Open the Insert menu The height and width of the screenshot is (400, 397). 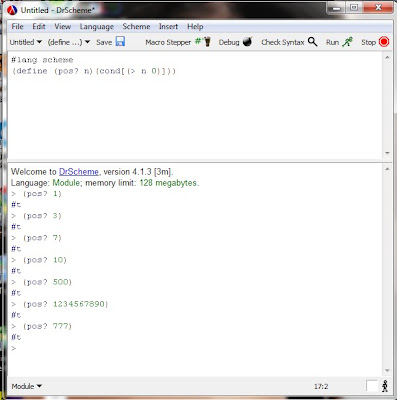tap(168, 26)
